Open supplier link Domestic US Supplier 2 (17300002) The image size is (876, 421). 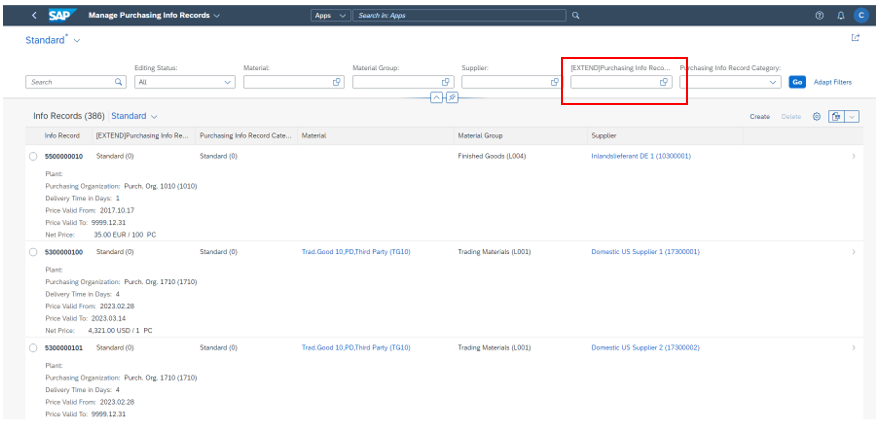[x=645, y=347]
